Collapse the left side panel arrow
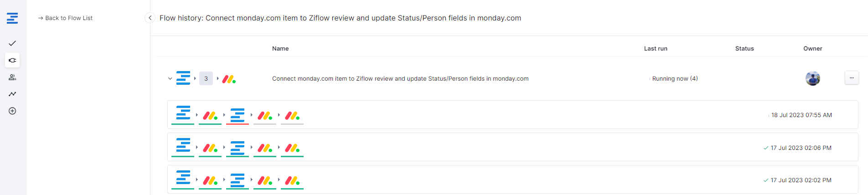The width and height of the screenshot is (868, 195). click(x=150, y=18)
